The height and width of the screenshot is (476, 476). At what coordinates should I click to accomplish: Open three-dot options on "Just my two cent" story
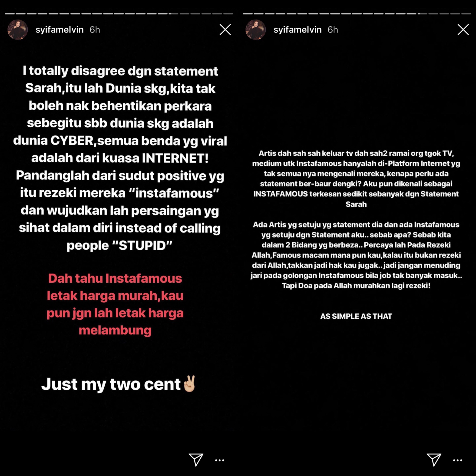pyautogui.click(x=219, y=460)
